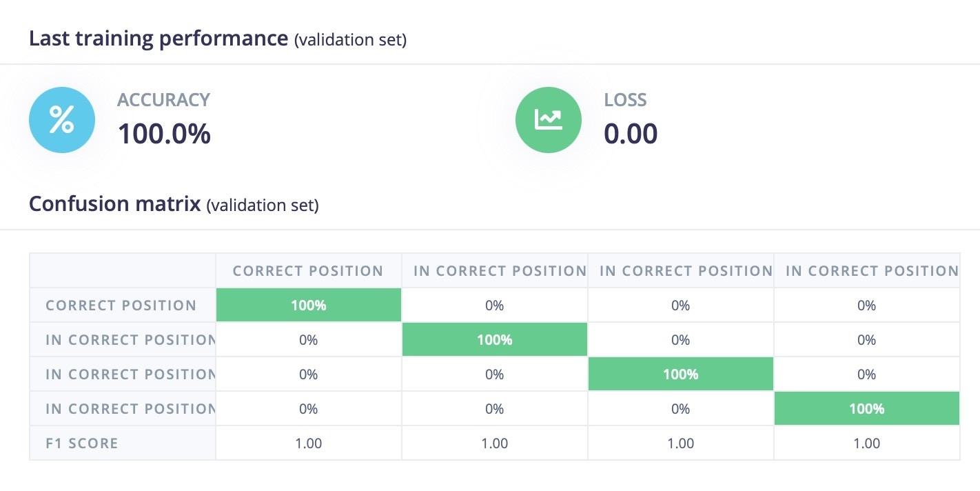The image size is (980, 491).
Task: Select the F1 SCORE row label
Action: pos(82,443)
